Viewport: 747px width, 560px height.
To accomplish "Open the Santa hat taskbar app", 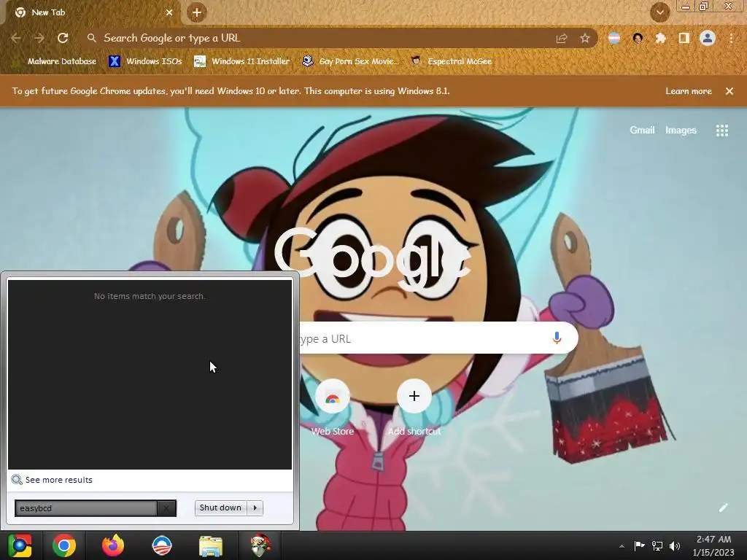I will coord(260,545).
